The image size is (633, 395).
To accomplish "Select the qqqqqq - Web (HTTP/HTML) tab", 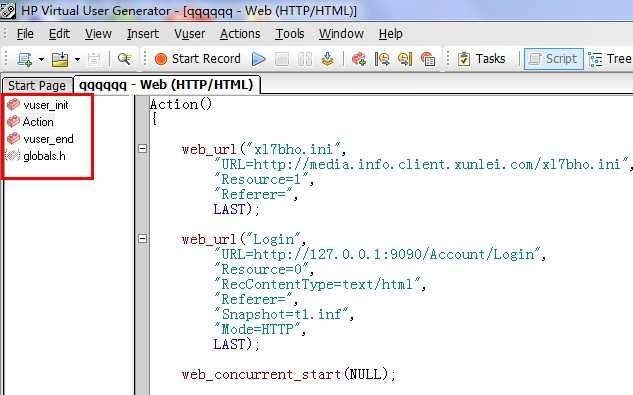I will tap(166, 85).
